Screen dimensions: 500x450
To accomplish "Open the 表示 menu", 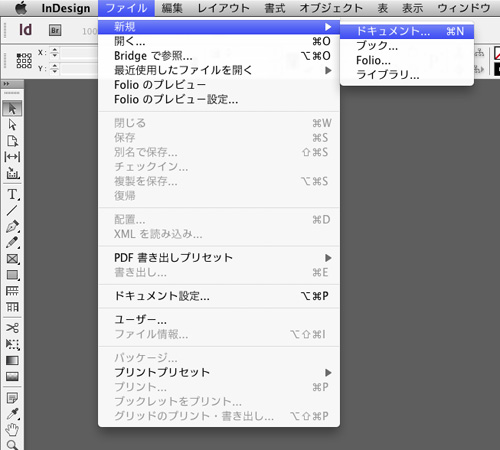I will [x=413, y=8].
